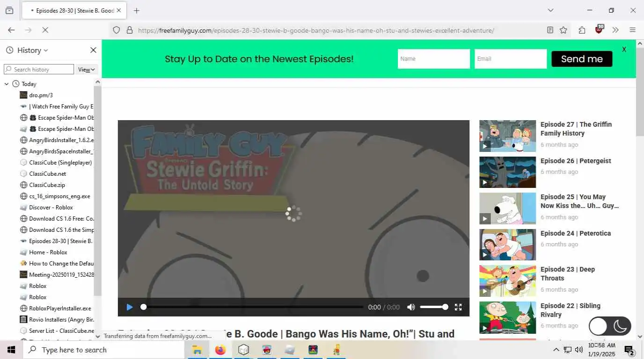Toggle reader view icon
The image size is (644, 359).
click(550, 30)
